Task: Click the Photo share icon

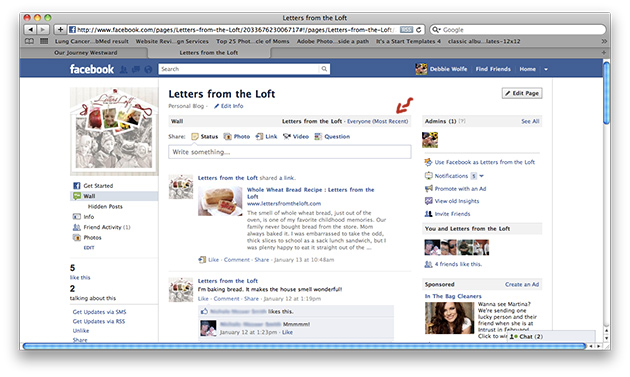Action: (x=227, y=137)
